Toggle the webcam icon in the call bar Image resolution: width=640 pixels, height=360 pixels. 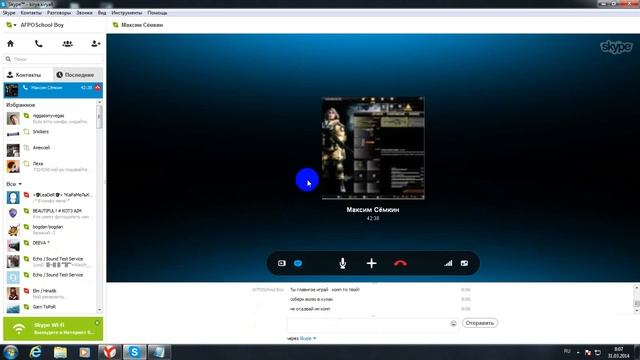[282, 263]
